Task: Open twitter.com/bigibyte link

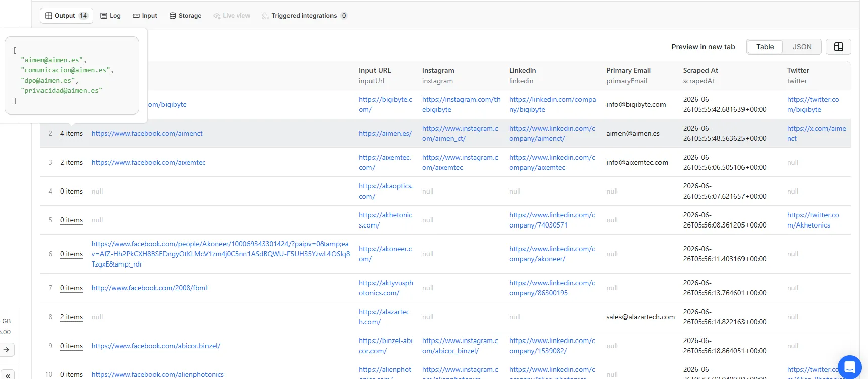Action: click(813, 104)
